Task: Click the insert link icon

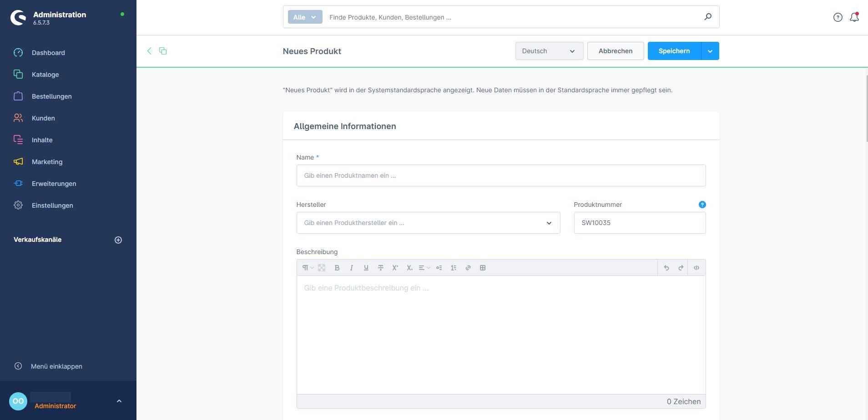Action: click(468, 268)
